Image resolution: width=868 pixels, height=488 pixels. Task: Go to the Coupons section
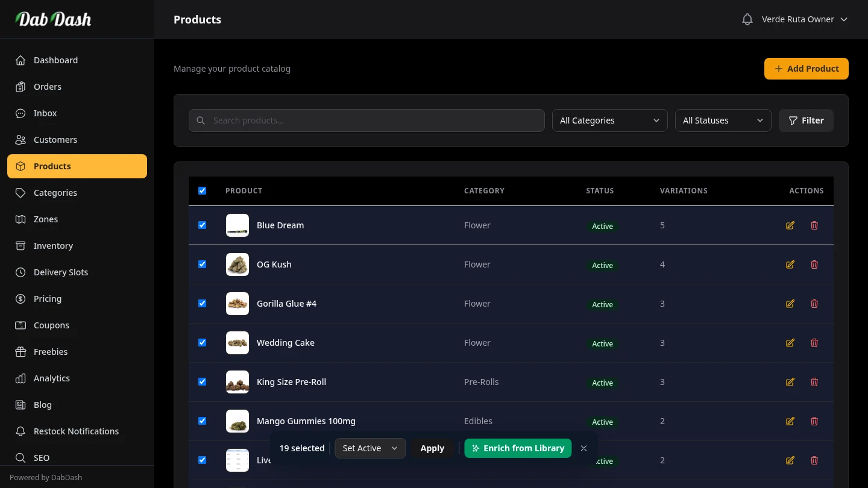[51, 325]
